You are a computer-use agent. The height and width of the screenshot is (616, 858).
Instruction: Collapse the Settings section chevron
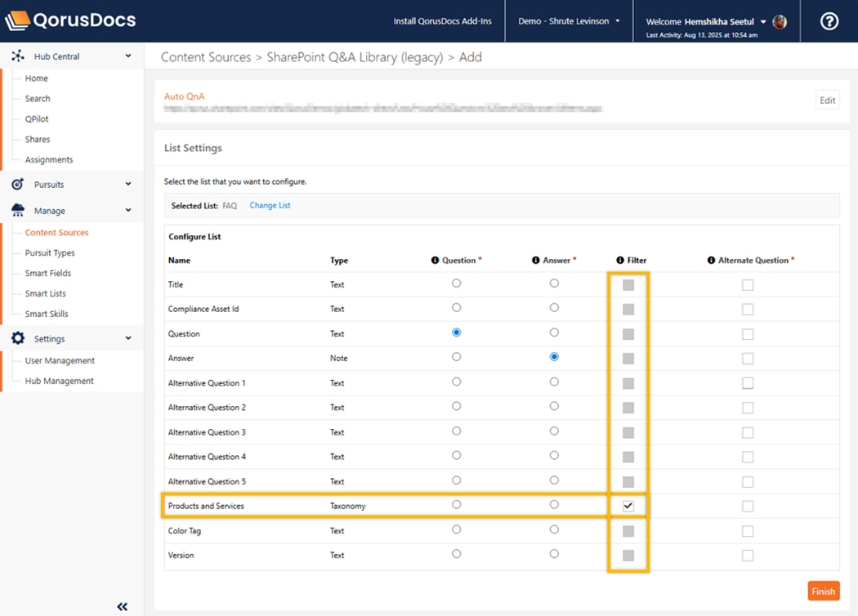128,338
